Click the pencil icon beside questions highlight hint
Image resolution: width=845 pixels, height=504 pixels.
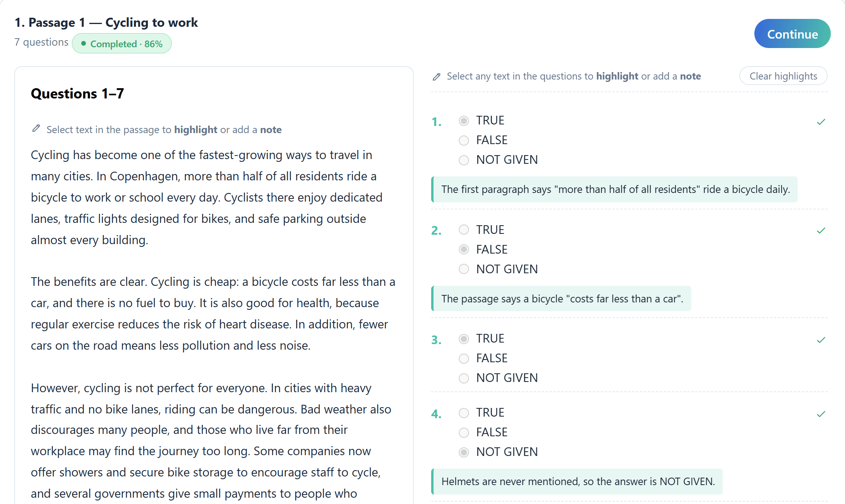(436, 76)
